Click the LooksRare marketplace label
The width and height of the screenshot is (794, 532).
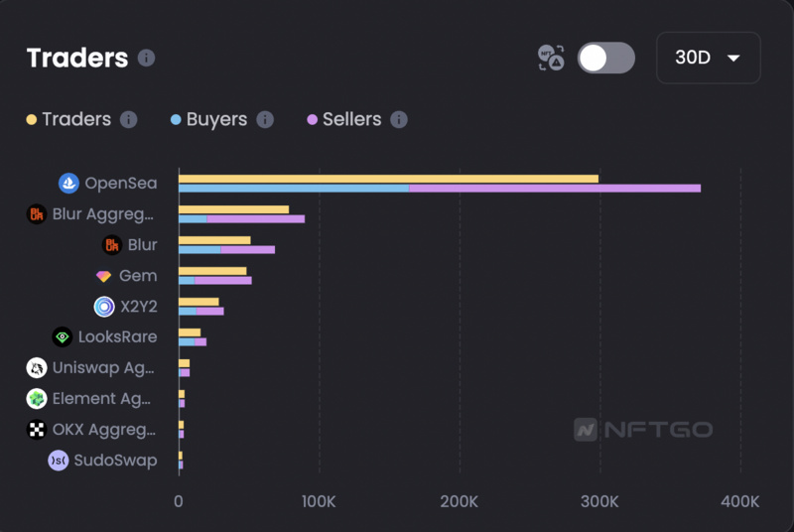tap(117, 337)
